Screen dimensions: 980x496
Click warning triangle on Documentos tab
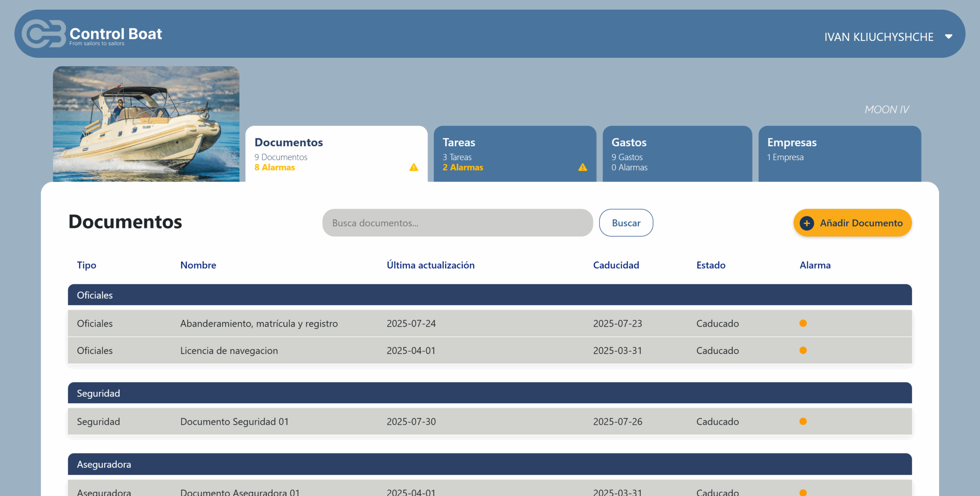click(413, 167)
